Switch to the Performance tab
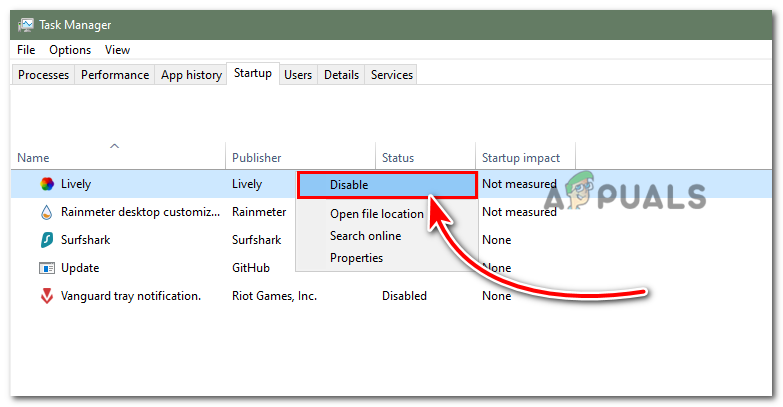 pyautogui.click(x=115, y=75)
